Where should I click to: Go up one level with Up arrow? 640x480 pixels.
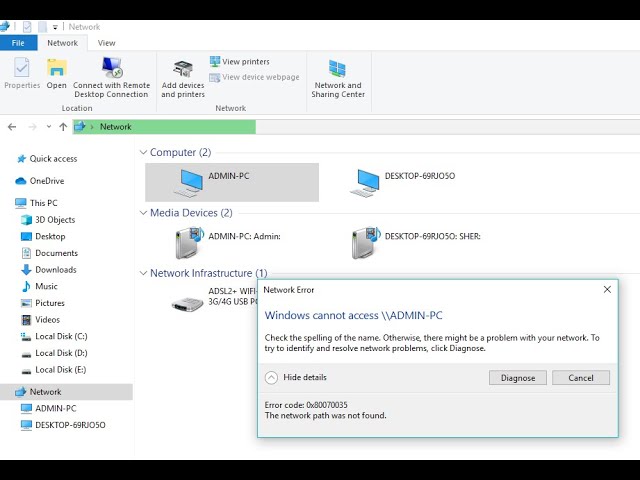(x=63, y=127)
